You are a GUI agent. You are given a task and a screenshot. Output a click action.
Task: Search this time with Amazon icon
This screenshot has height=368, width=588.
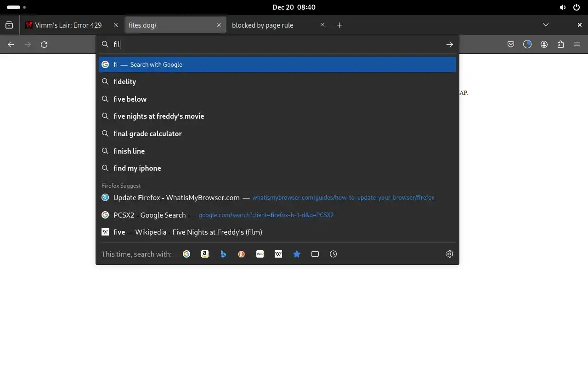tap(205, 254)
